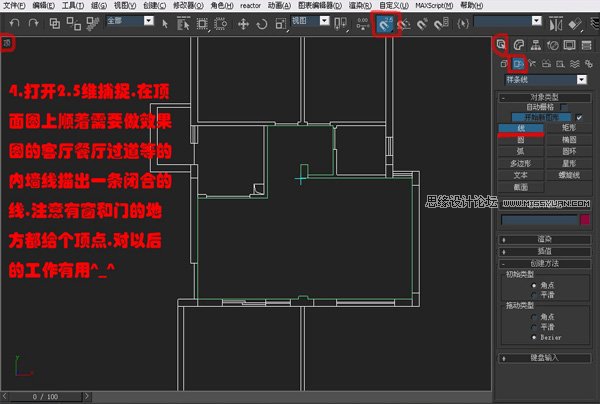Expand the 键盘输入 rollout

[x=544, y=358]
